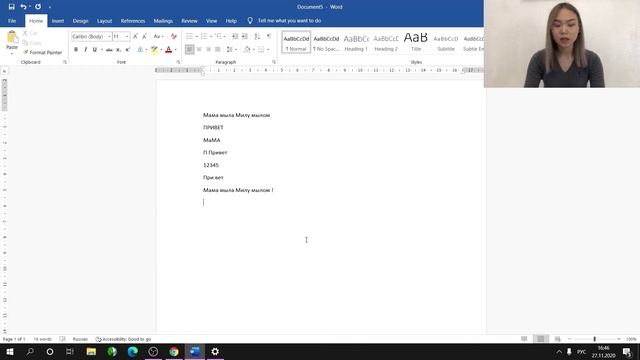Click the Text Effects and Typography icon
The height and width of the screenshot is (360, 640).
(140, 50)
